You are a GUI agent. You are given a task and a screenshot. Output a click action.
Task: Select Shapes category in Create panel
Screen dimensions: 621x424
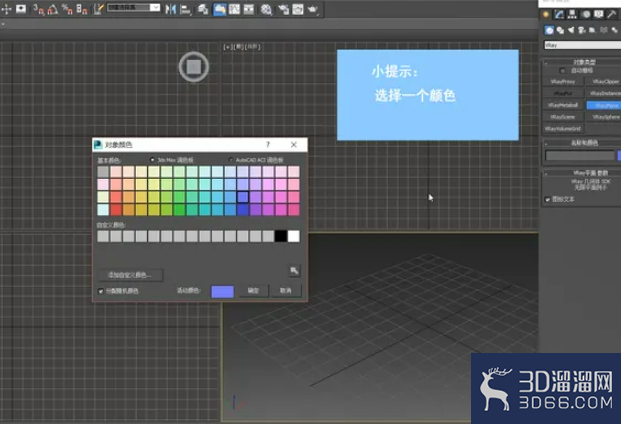click(x=560, y=30)
